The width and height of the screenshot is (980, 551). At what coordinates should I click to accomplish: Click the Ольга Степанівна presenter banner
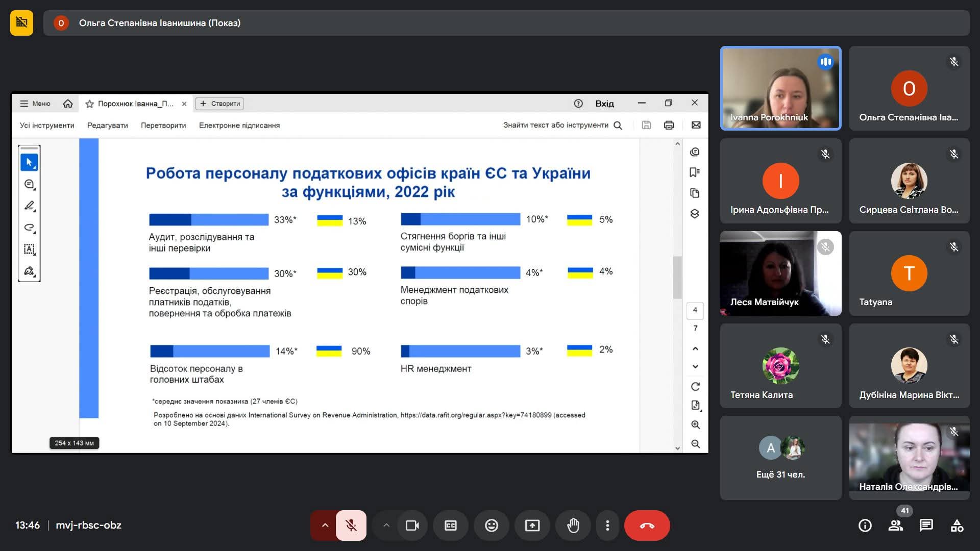coord(159,22)
